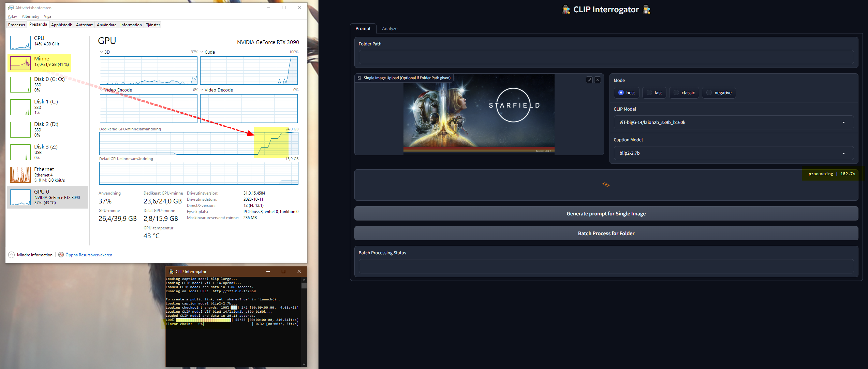This screenshot has height=369, width=868.
Task: Click Generate prompt for Single Image button
Action: coord(606,214)
